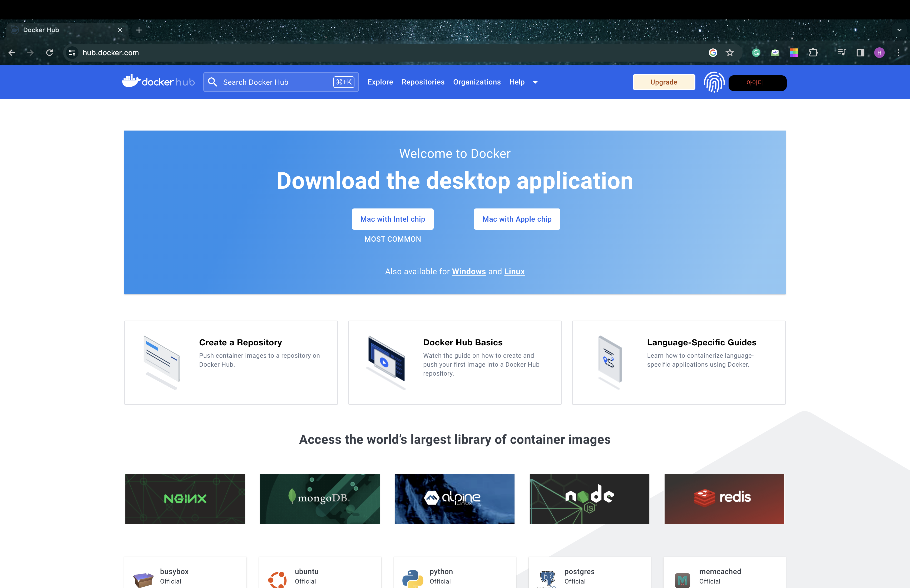This screenshot has height=588, width=910.
Task: Open the Chrome extensions puzzle icon
Action: tap(813, 53)
